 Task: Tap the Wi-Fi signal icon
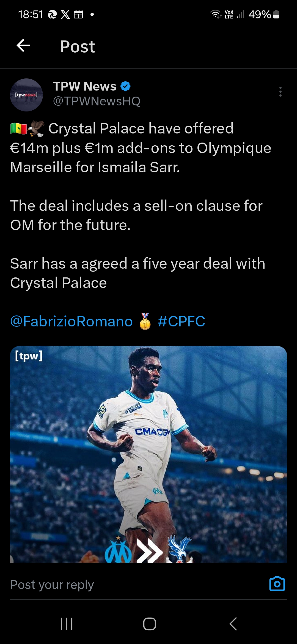pyautogui.click(x=216, y=14)
